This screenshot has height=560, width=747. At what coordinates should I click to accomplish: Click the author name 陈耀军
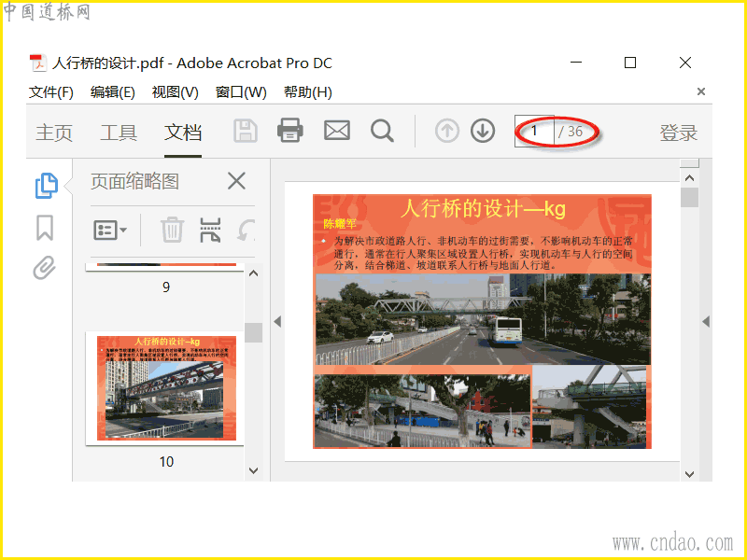click(340, 224)
